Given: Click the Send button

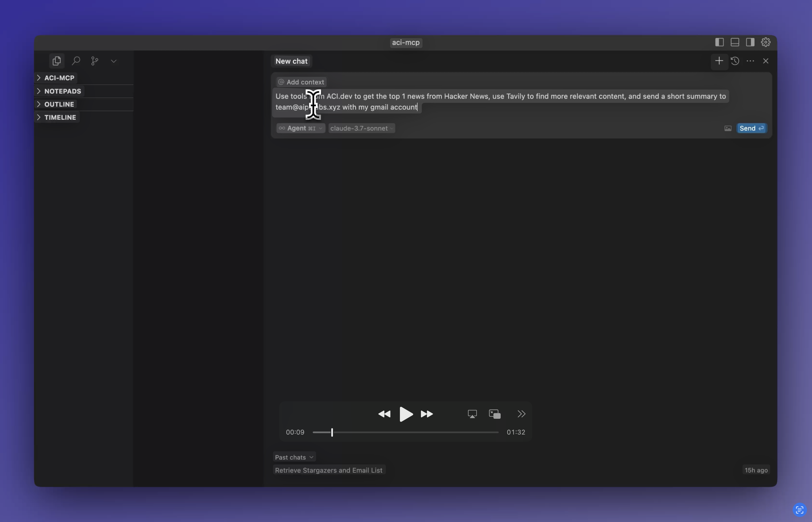Looking at the screenshot, I should coord(751,128).
